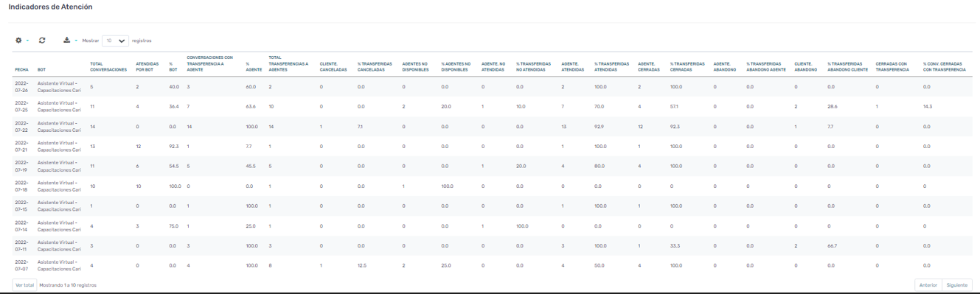
Task: Click % transferidas cerradas 57.1 on 2022-07-25
Action: pos(674,107)
